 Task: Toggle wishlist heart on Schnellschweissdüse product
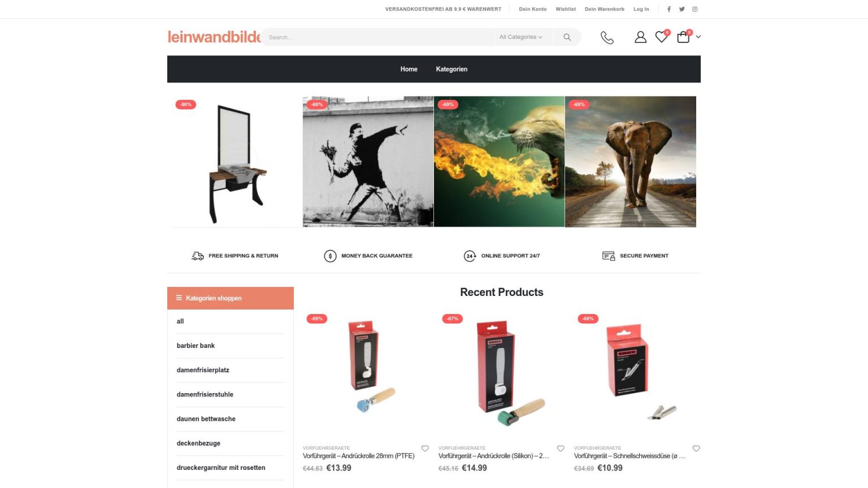(x=696, y=448)
